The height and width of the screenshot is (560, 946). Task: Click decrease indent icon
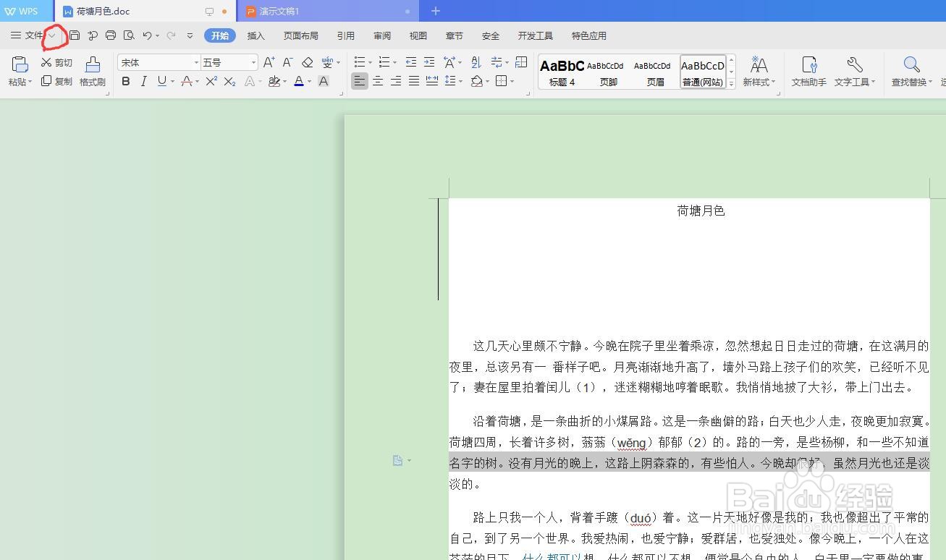pos(411,62)
